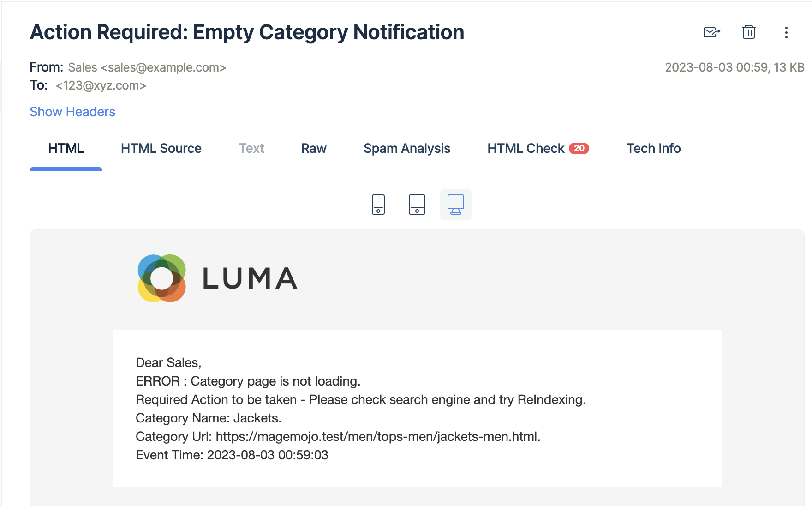The width and height of the screenshot is (812, 506).
Task: Open the grayed-out Text tab
Action: click(x=251, y=148)
